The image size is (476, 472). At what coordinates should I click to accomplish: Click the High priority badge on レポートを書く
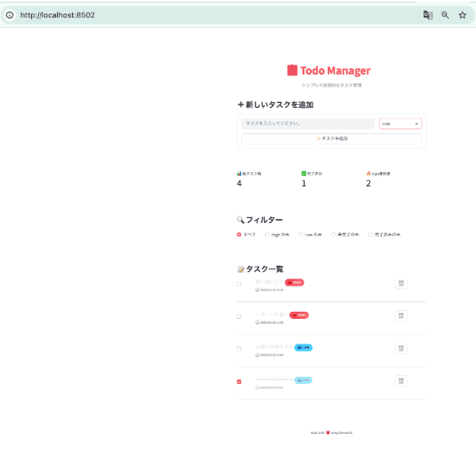pos(299,315)
